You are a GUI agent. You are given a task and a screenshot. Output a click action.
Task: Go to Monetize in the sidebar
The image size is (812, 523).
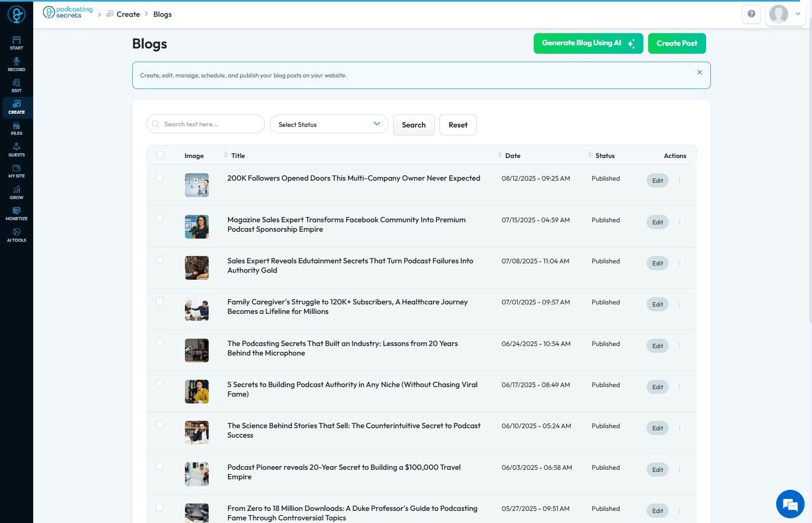point(16,213)
